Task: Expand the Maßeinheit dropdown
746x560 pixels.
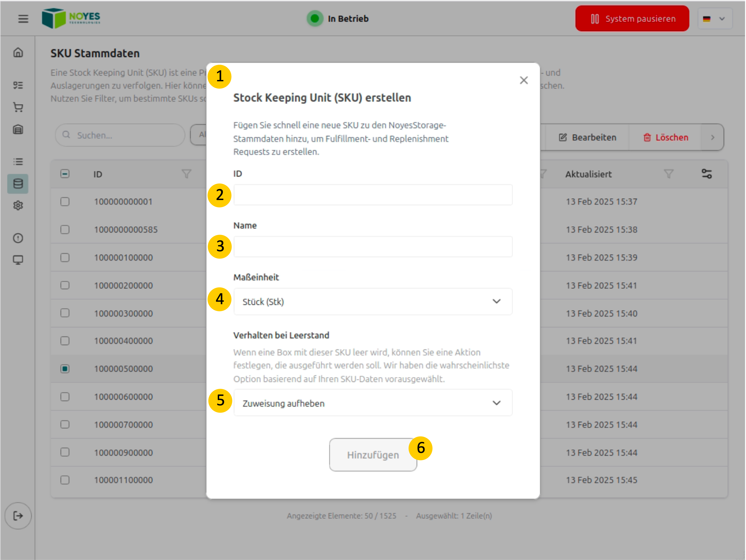Action: tap(373, 302)
